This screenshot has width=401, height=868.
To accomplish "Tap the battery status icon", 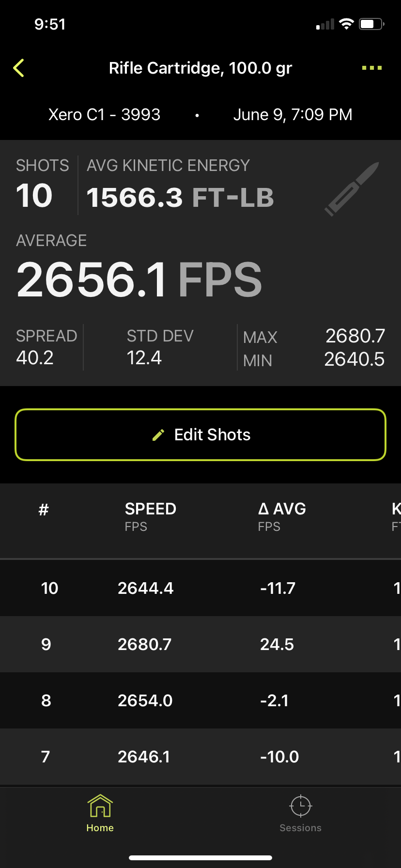I will pyautogui.click(x=371, y=24).
